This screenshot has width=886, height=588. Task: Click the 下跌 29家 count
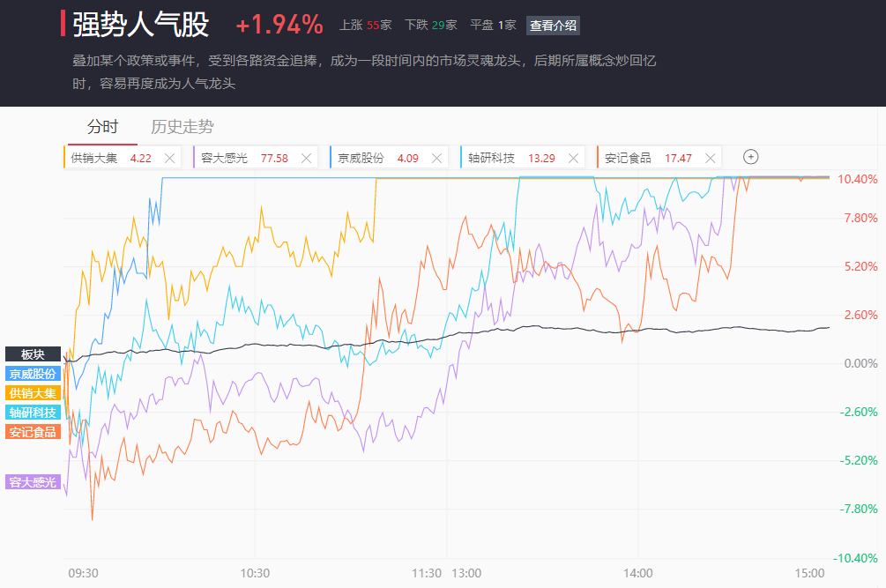(x=430, y=25)
